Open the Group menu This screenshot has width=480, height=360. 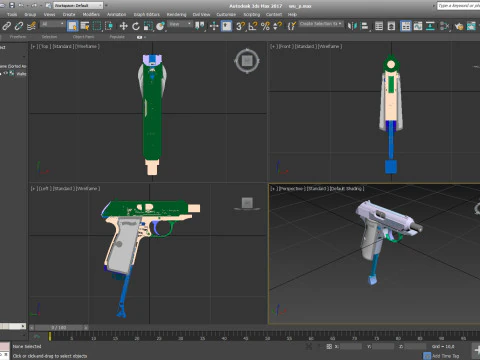(30, 15)
